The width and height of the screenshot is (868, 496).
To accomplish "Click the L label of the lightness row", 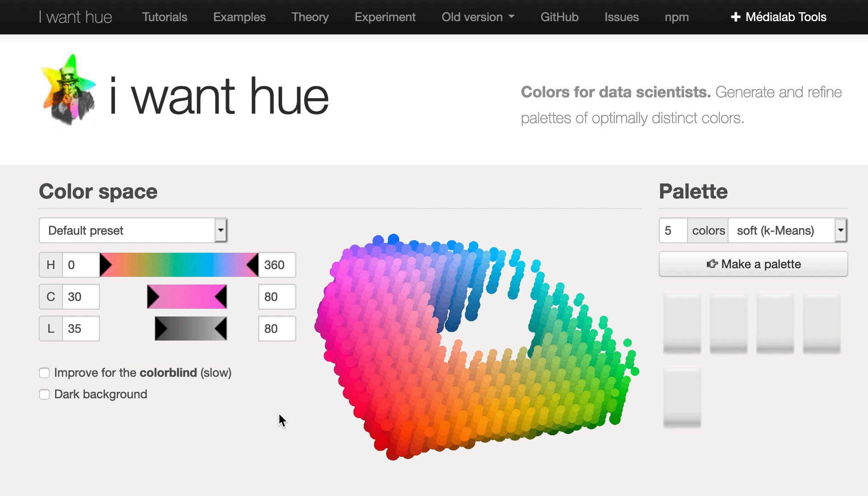I will click(x=51, y=329).
